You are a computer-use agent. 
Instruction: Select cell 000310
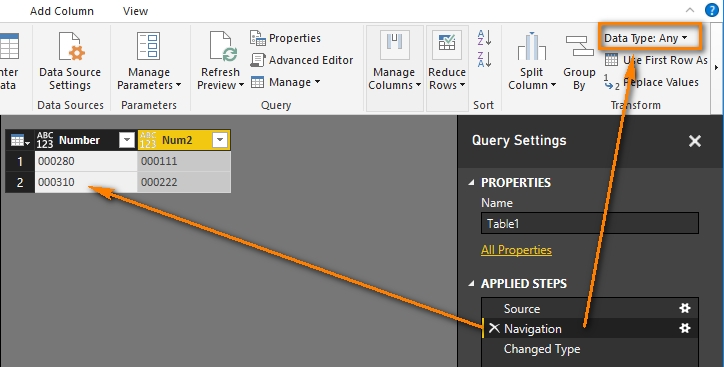(86, 182)
